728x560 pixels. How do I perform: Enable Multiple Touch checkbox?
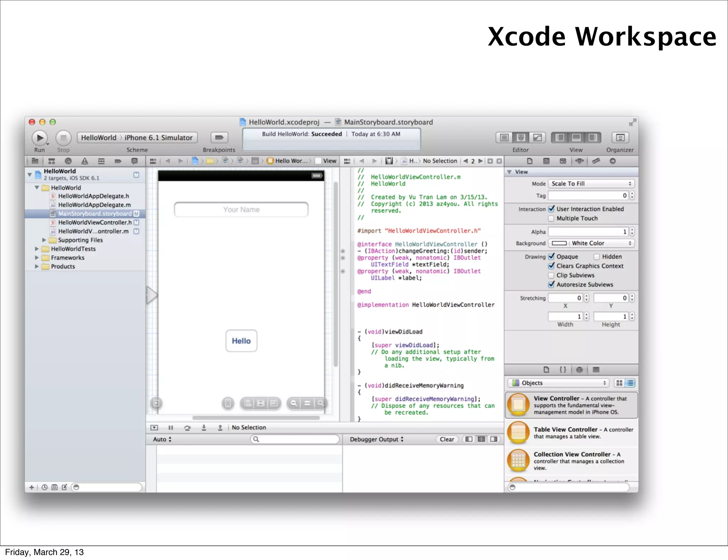(551, 218)
